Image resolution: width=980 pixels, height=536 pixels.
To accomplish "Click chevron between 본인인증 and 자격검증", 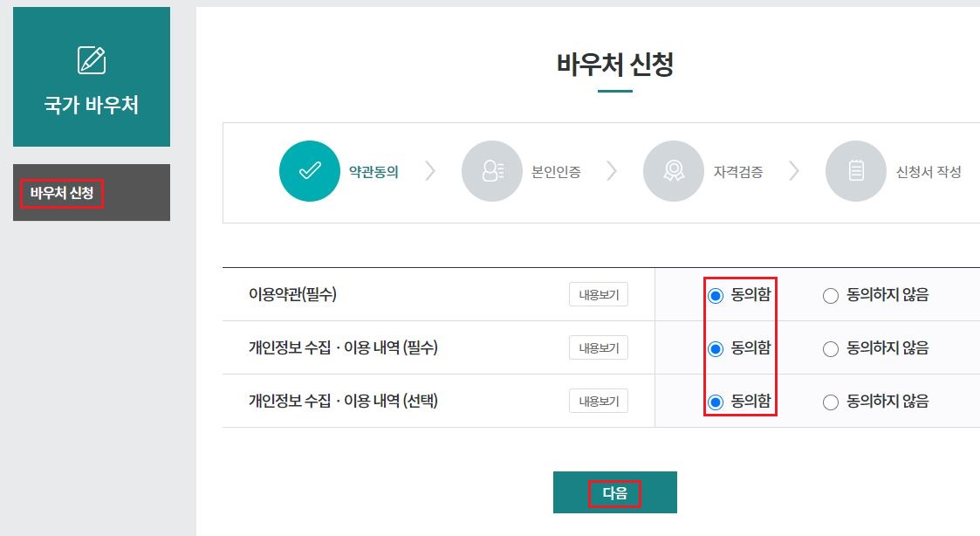I will [611, 172].
